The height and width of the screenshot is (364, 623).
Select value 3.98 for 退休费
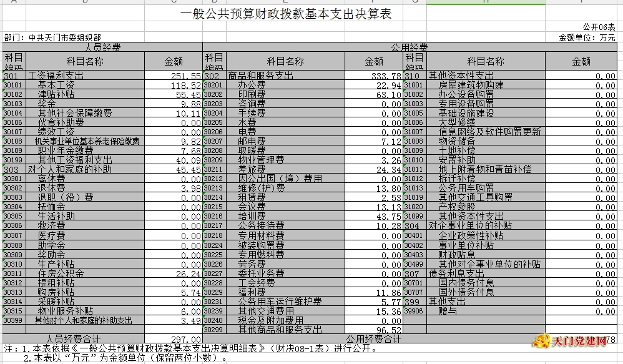coord(174,188)
